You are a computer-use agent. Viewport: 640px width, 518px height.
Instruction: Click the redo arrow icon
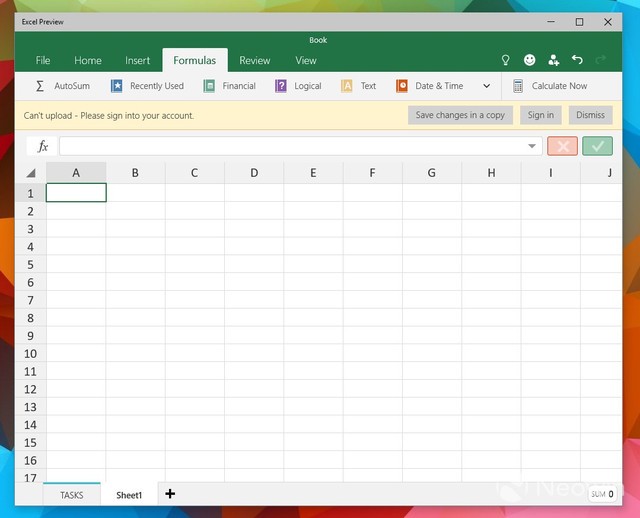pyautogui.click(x=601, y=60)
